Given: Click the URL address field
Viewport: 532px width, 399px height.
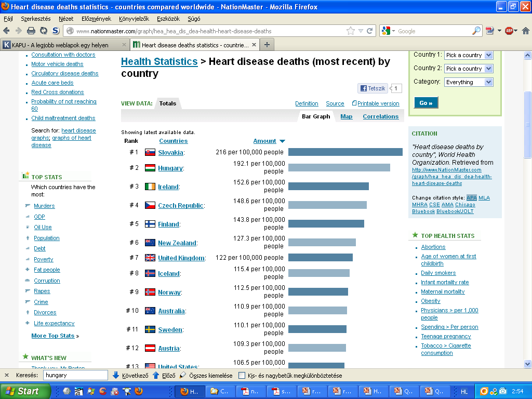Looking at the screenshot, I should point(210,31).
